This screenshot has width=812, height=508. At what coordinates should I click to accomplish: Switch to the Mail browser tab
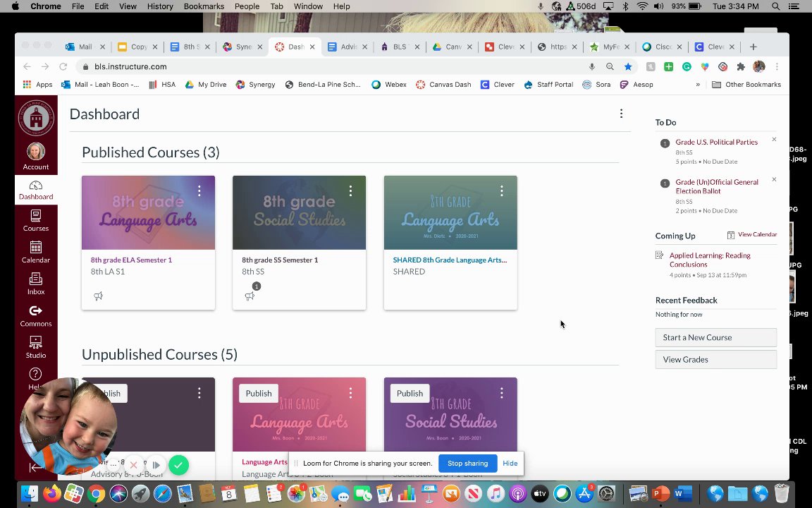tap(85, 47)
